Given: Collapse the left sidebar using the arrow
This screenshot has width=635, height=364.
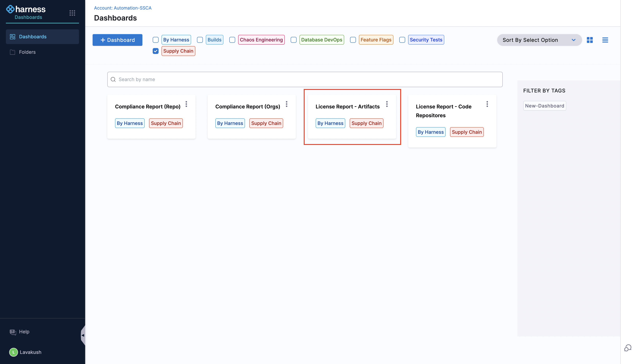Looking at the screenshot, I should [x=83, y=335].
